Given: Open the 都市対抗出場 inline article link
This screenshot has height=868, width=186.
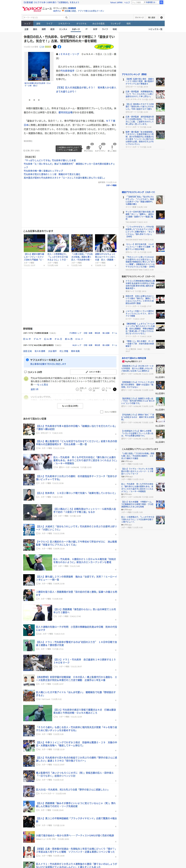Looking at the screenshot, I should (x=65, y=113).
